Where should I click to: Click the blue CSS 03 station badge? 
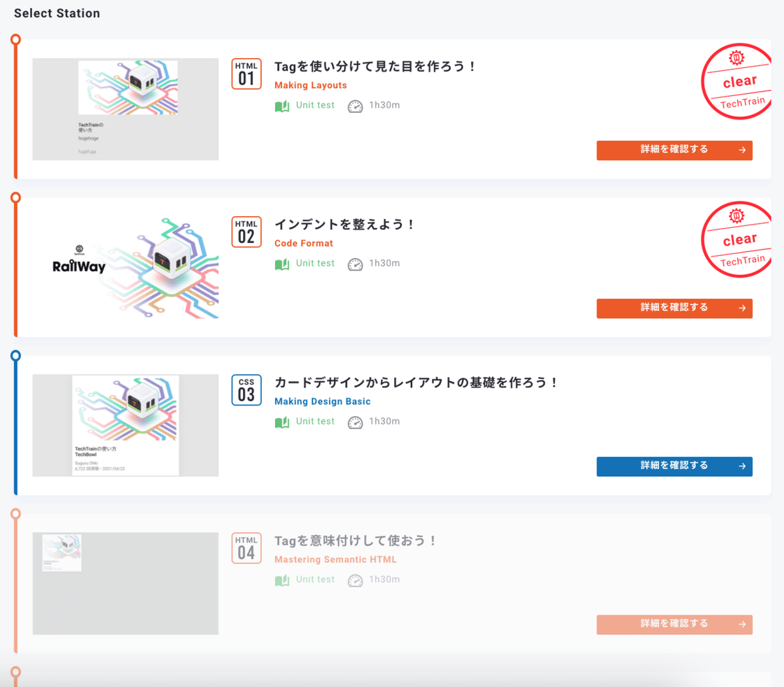click(x=246, y=390)
